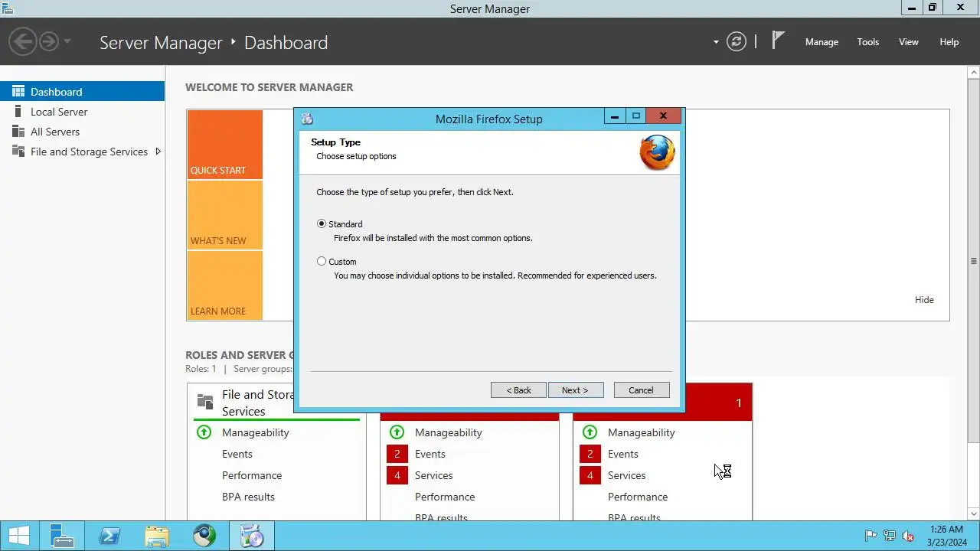Open the QUICK START tile
This screenshot has width=980, height=551.
[225, 145]
